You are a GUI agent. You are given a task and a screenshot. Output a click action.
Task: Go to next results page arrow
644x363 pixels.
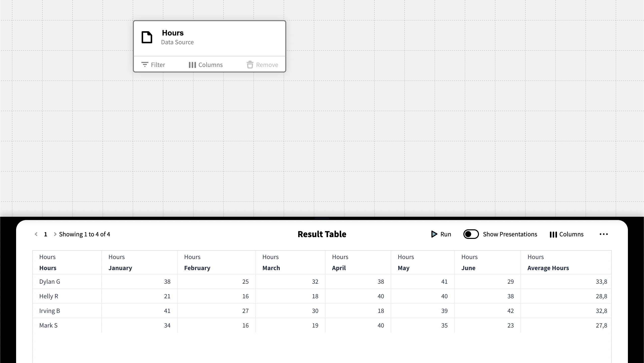(55, 234)
